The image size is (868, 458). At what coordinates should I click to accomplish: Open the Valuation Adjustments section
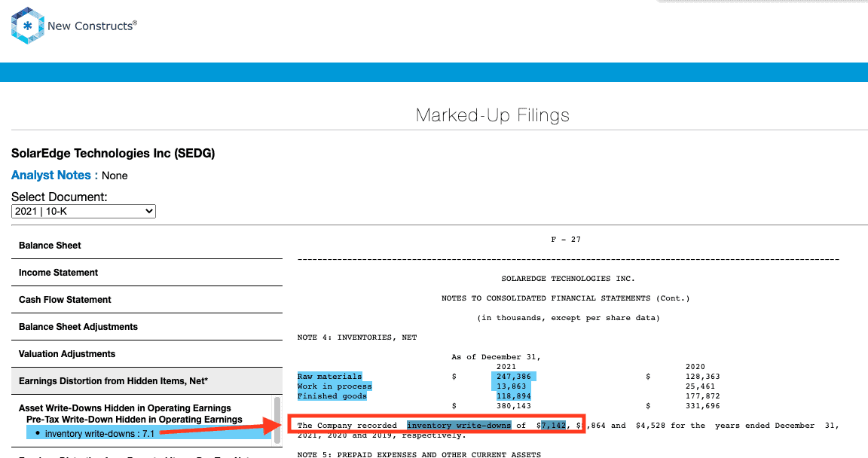pyautogui.click(x=147, y=354)
